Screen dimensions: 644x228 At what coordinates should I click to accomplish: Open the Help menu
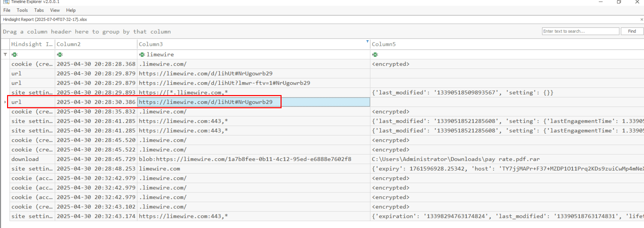pos(71,10)
